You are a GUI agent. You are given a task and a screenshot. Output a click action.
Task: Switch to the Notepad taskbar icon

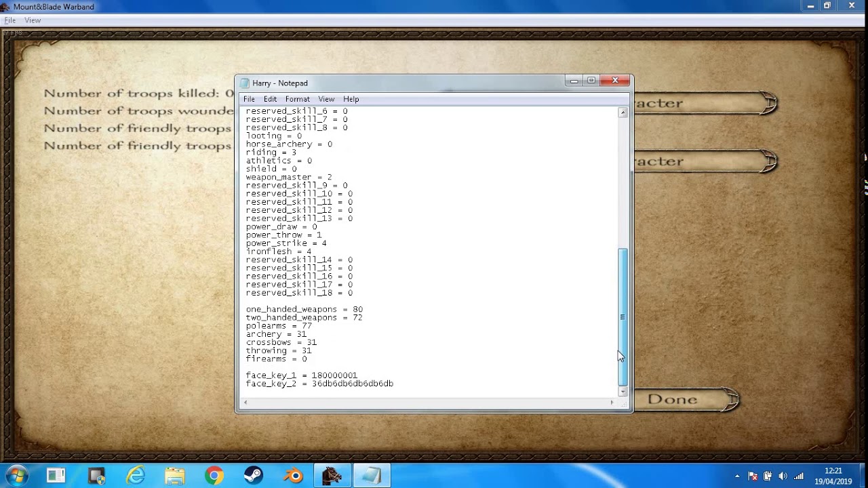pos(372,476)
